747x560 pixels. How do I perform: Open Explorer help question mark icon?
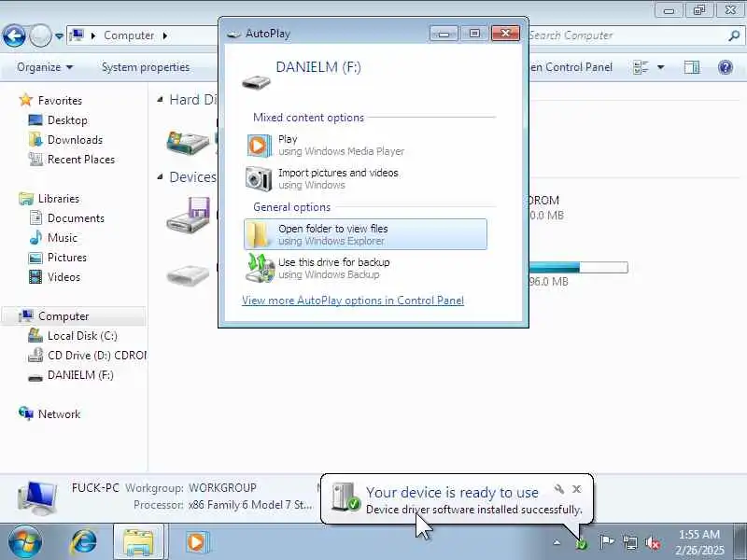tap(726, 67)
